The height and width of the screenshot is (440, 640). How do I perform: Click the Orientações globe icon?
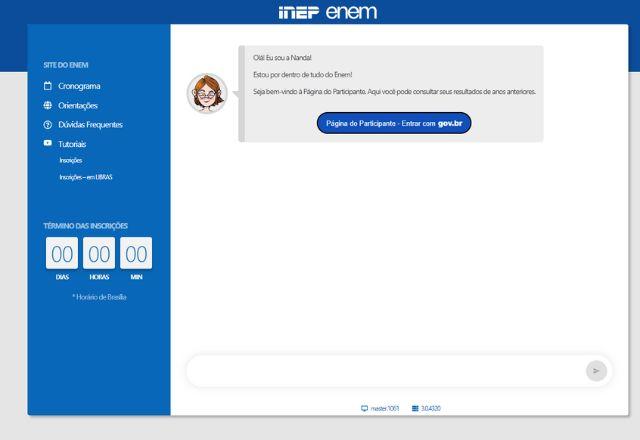[48, 105]
